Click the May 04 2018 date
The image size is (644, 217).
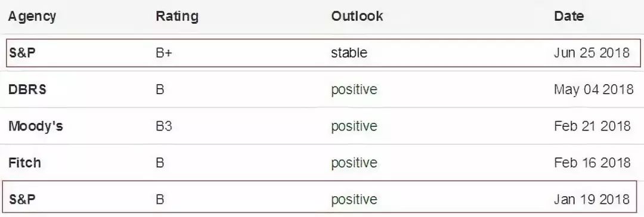(593, 89)
